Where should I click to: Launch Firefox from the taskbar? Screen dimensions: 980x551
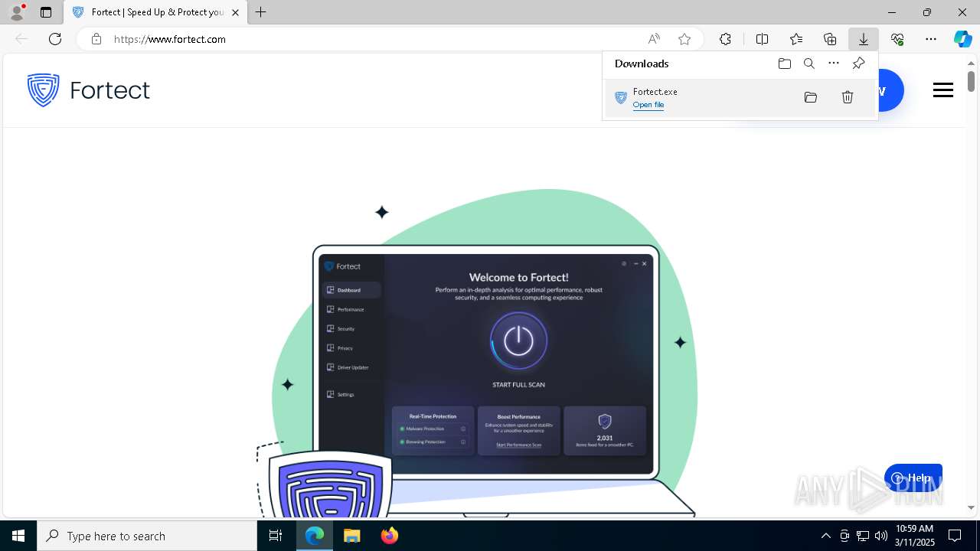[389, 536]
